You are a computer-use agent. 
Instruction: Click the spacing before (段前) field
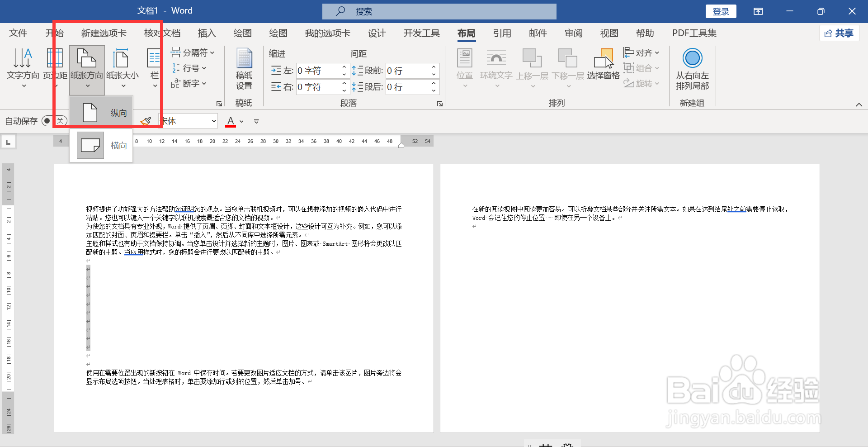coord(407,71)
